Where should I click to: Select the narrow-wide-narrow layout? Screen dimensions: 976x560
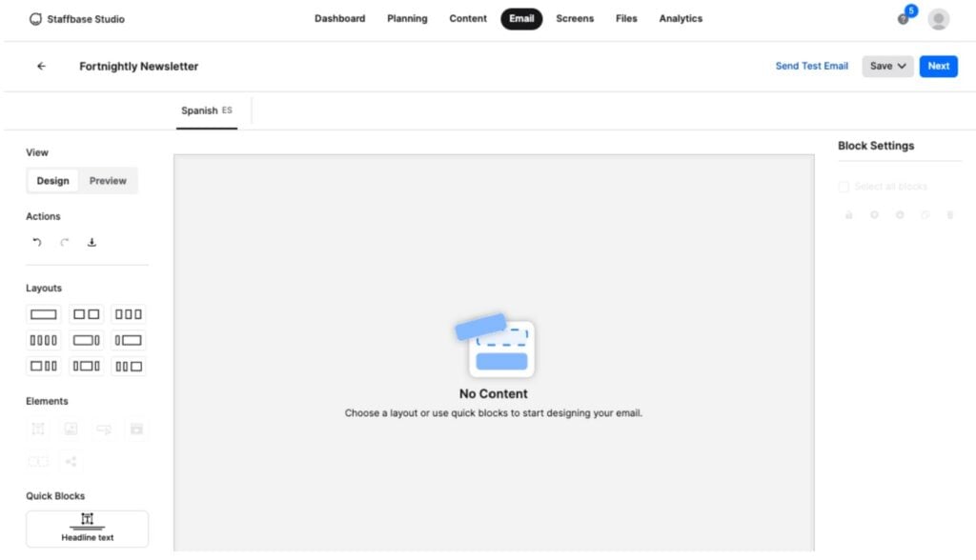coord(86,367)
